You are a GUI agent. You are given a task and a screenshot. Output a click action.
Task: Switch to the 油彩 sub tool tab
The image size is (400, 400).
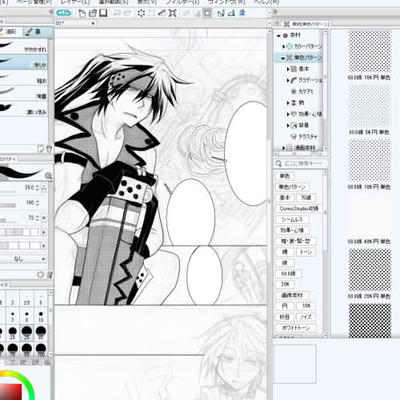[x=11, y=32]
